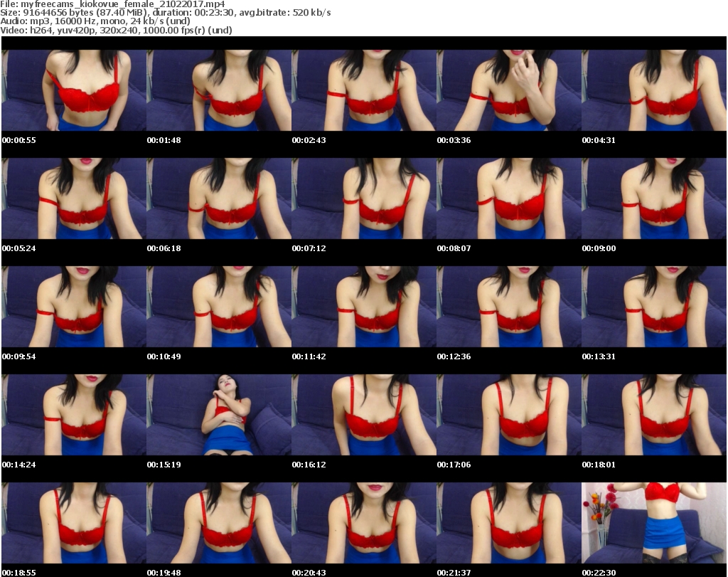Click the video still at 00:17:06
Viewport: 728px width, 577px height.
509,415
